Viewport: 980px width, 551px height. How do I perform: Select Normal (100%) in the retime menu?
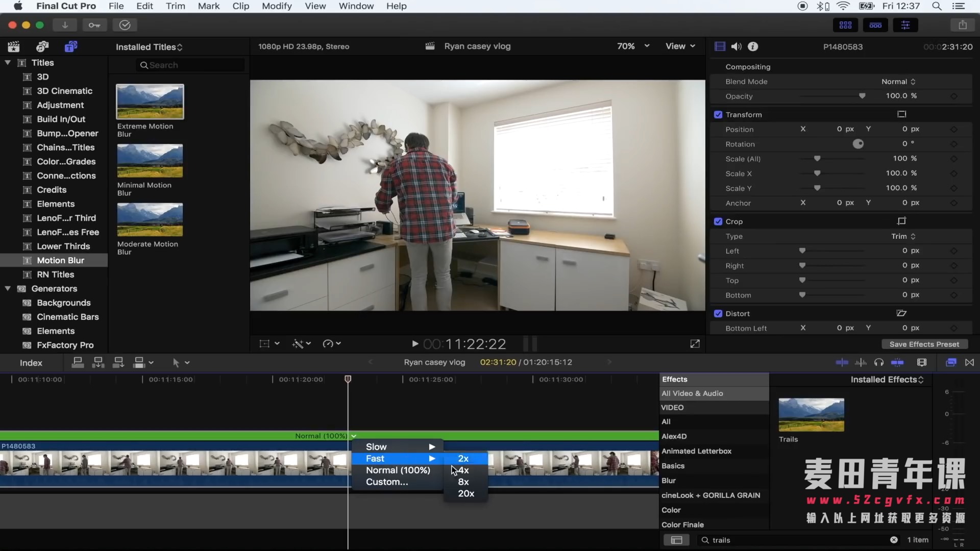pos(398,470)
